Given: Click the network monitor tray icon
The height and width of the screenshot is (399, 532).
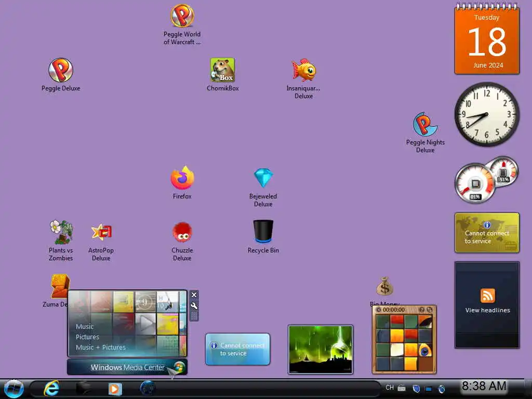Looking at the screenshot, I should point(429,389).
